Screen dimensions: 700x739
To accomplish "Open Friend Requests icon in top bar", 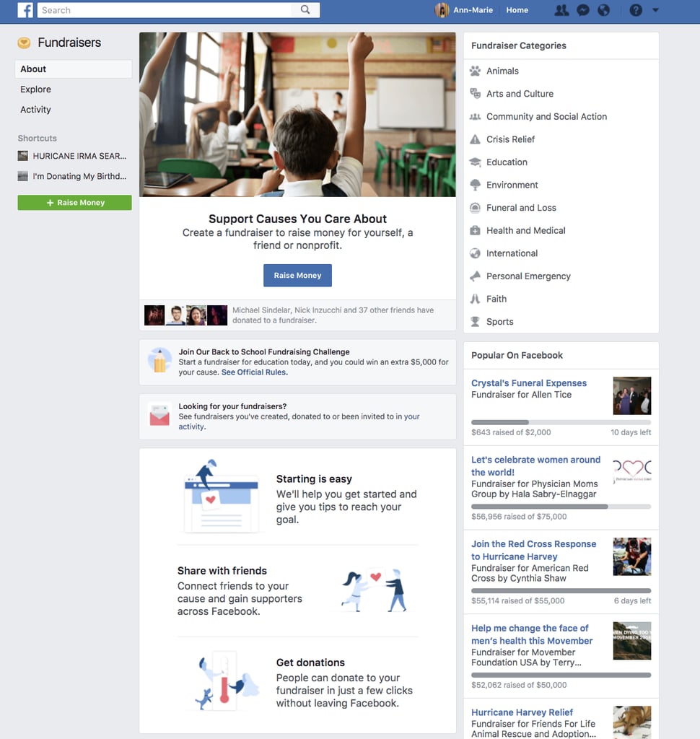I will click(x=561, y=10).
